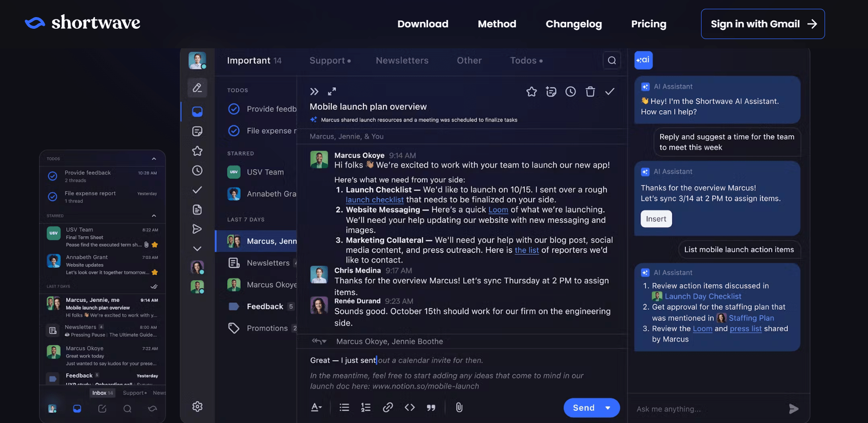Open the press list link
868x423 pixels.
click(x=745, y=329)
